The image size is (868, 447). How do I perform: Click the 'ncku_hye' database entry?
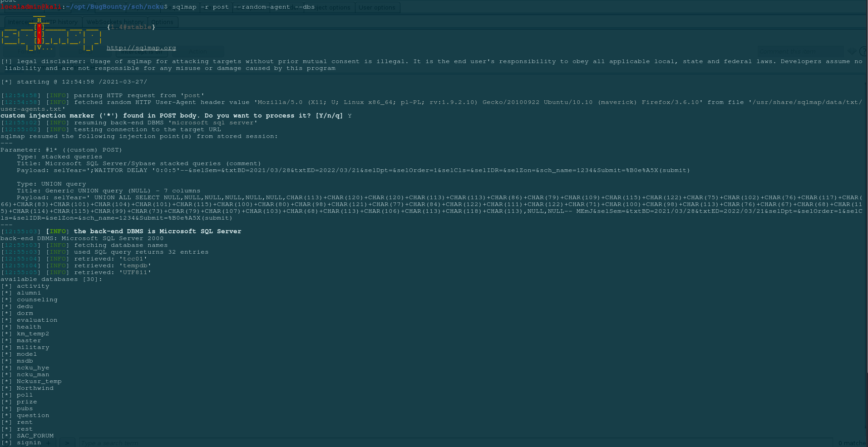click(x=33, y=368)
